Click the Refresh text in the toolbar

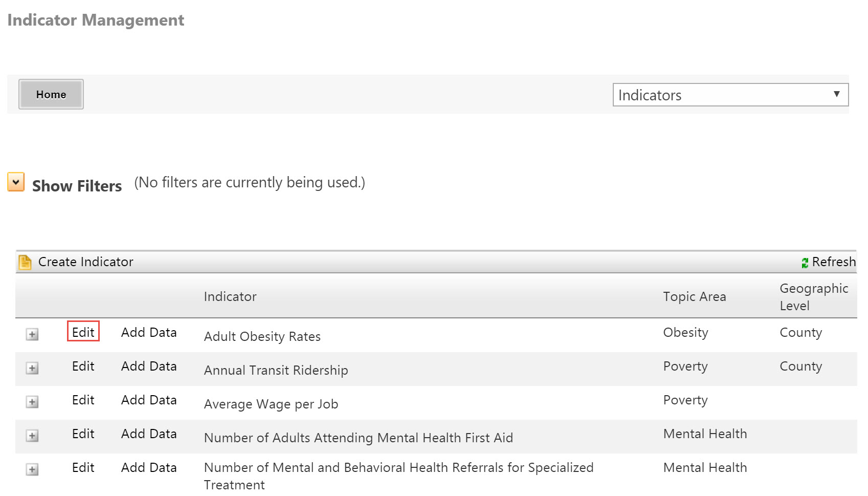click(x=834, y=262)
